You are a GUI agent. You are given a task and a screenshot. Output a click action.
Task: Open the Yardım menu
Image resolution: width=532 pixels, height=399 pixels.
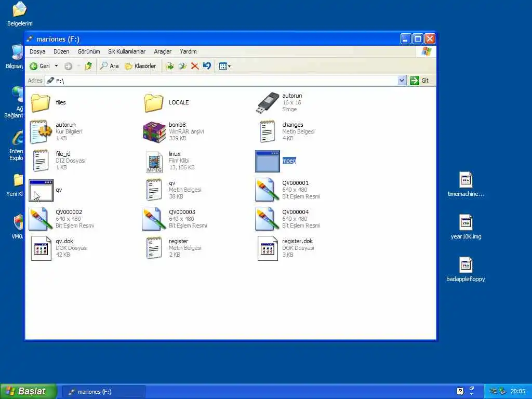click(188, 51)
